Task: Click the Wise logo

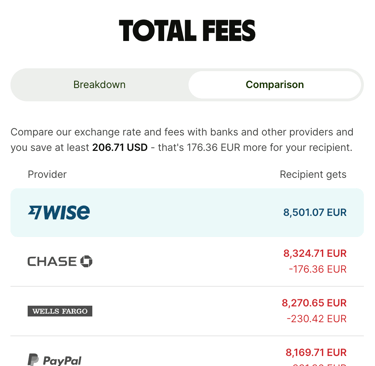Action: pos(59,212)
